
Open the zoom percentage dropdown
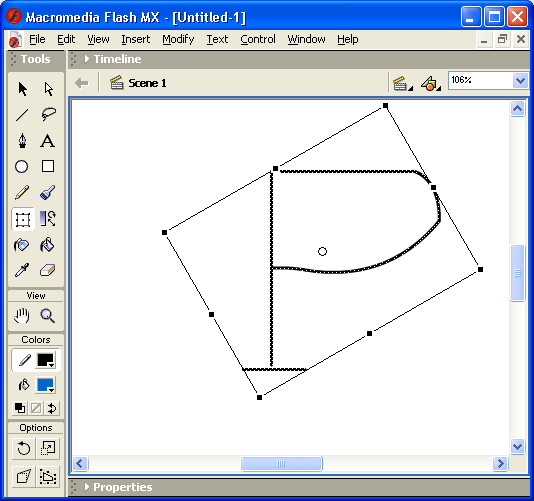pos(520,81)
